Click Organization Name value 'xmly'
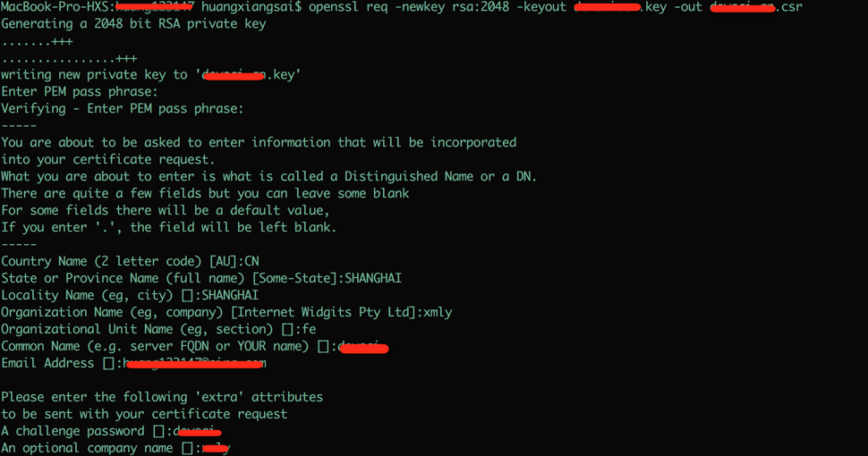 tap(438, 312)
